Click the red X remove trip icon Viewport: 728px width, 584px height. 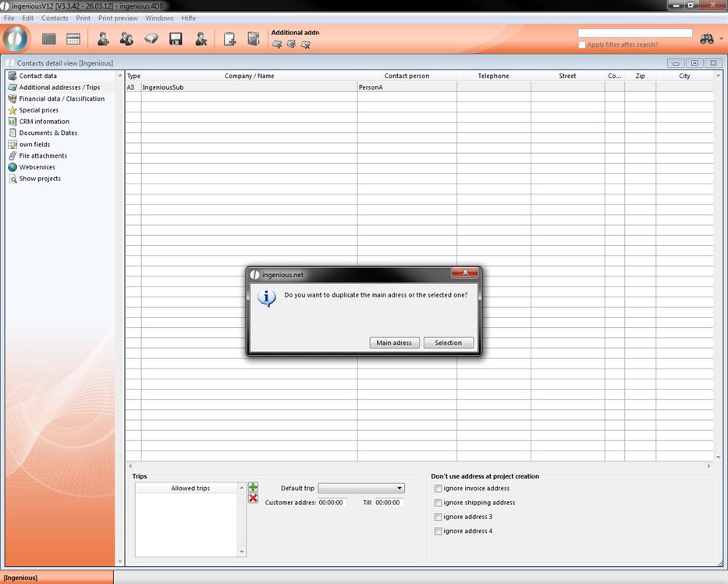tap(253, 498)
